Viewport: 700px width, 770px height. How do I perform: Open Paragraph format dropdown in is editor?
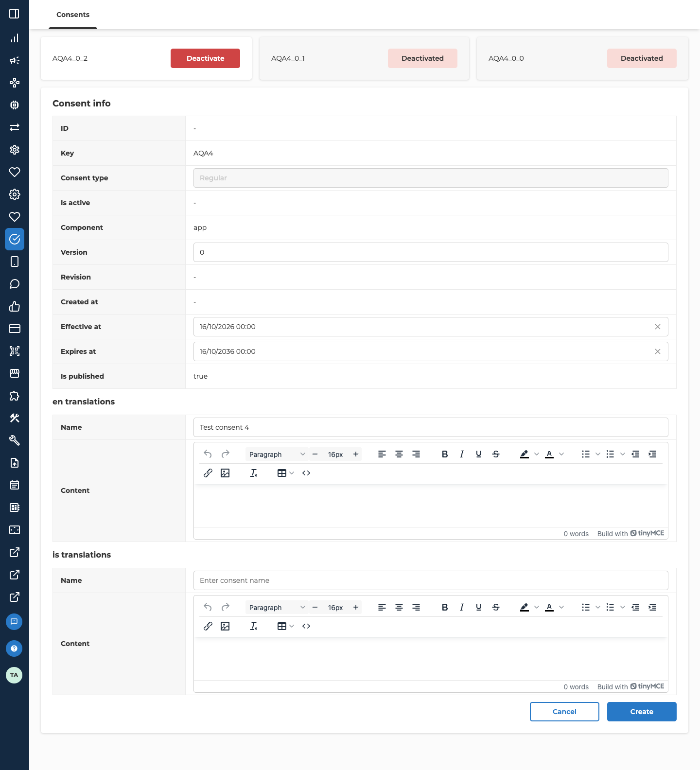277,608
